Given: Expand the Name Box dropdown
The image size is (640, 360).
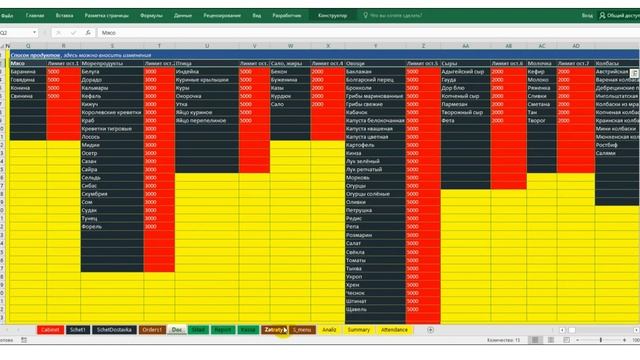Looking at the screenshot, I should tap(34, 33).
